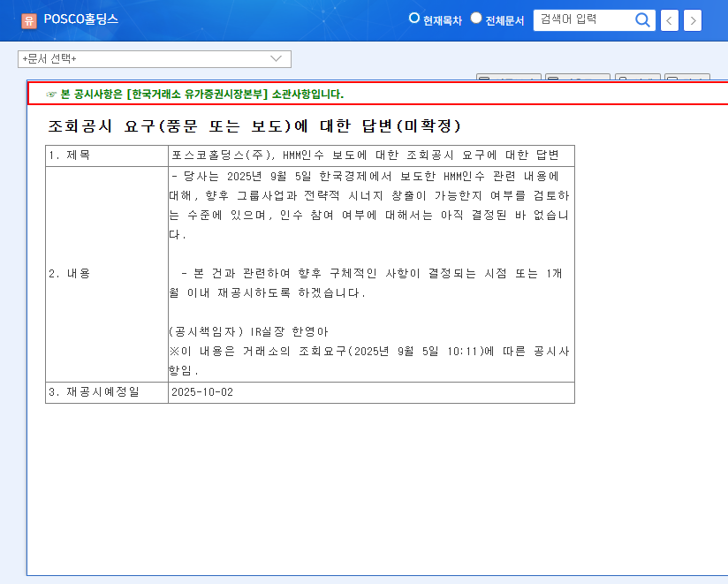Go to next result with right arrow

point(693,20)
